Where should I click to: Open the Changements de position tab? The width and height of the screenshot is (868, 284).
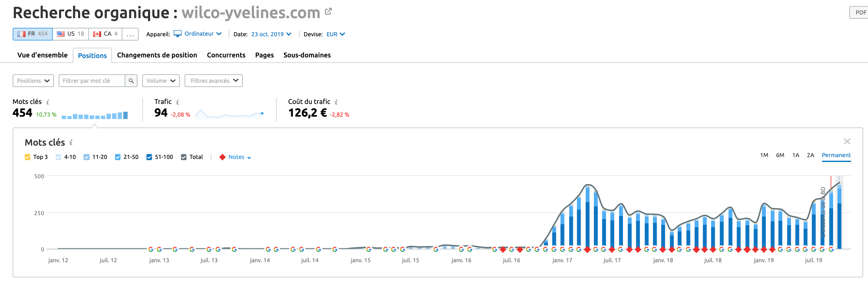157,55
